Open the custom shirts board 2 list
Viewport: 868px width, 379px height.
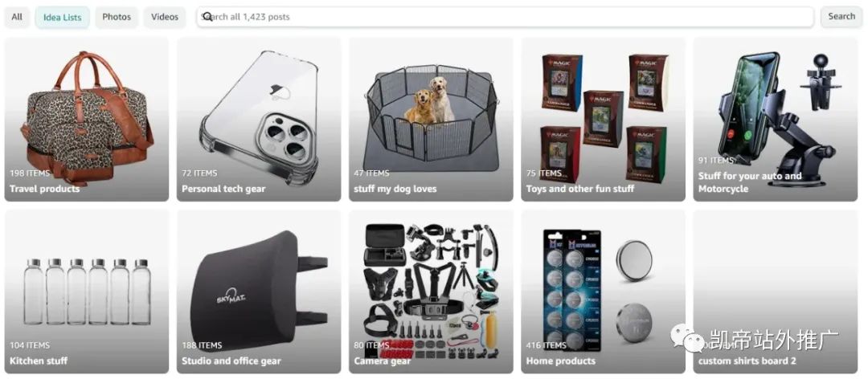click(775, 291)
